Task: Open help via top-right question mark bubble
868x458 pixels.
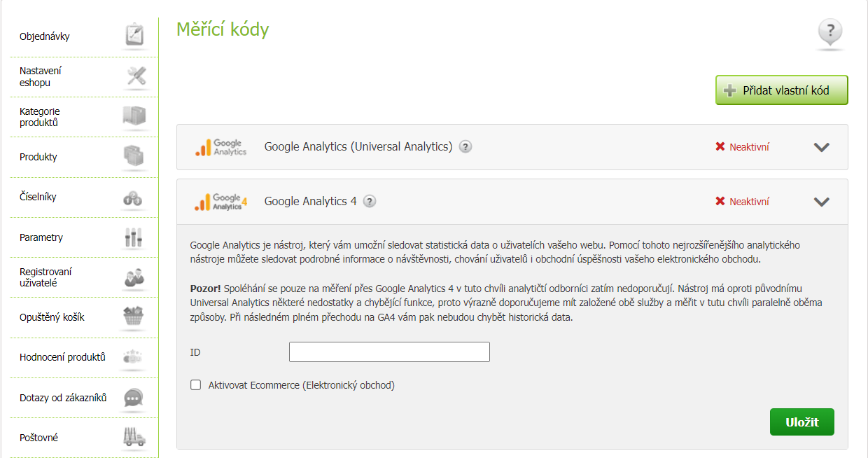Action: coord(830,32)
